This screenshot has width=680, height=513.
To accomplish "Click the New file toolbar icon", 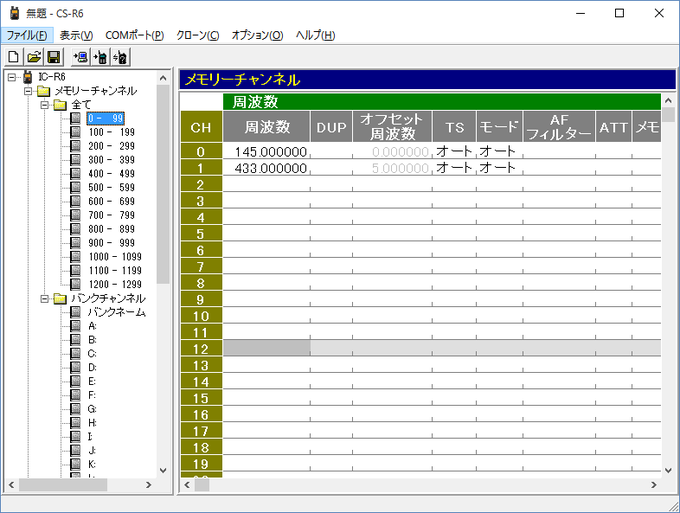I will pyautogui.click(x=14, y=57).
